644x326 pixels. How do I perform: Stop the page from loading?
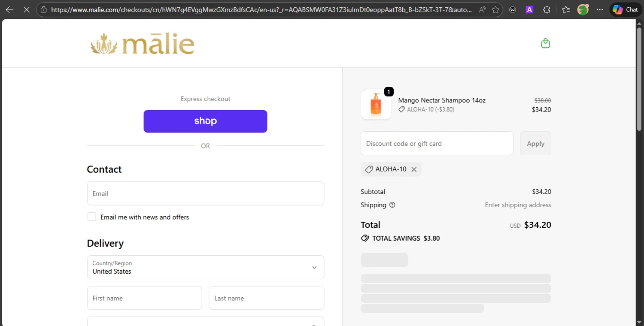26,9
